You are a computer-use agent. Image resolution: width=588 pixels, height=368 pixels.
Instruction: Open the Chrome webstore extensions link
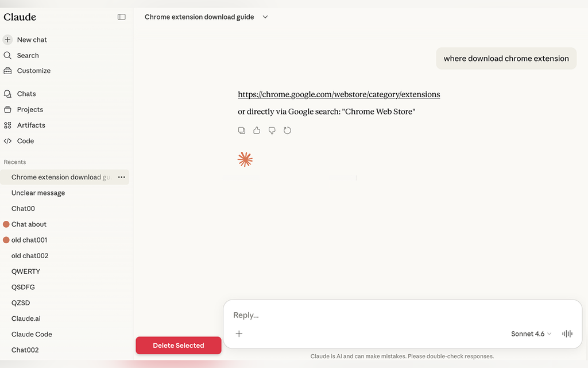[x=339, y=94]
